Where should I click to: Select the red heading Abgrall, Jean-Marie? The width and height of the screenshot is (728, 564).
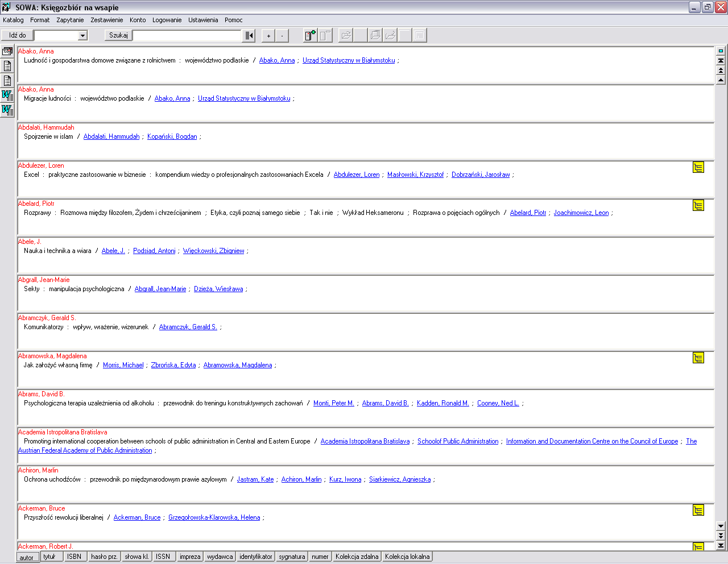[44, 280]
